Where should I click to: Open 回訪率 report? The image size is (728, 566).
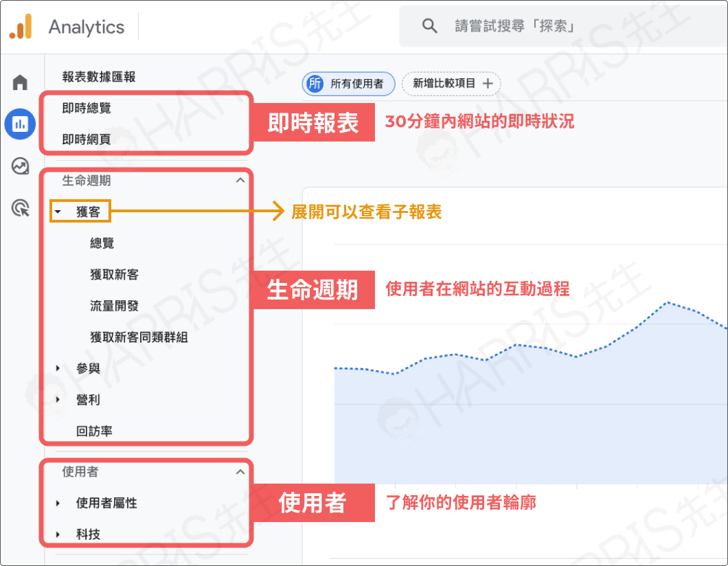(94, 431)
